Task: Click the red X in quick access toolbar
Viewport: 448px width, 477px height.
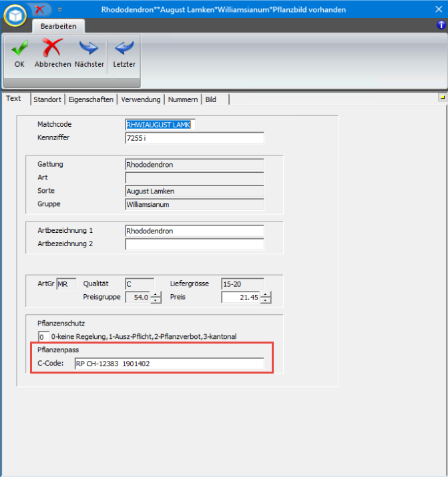Action: [39, 10]
